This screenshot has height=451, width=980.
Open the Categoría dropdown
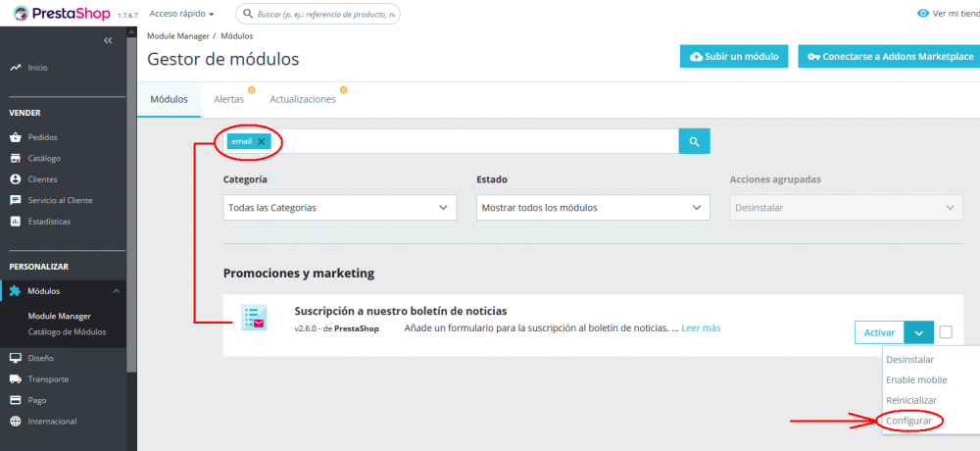(339, 208)
